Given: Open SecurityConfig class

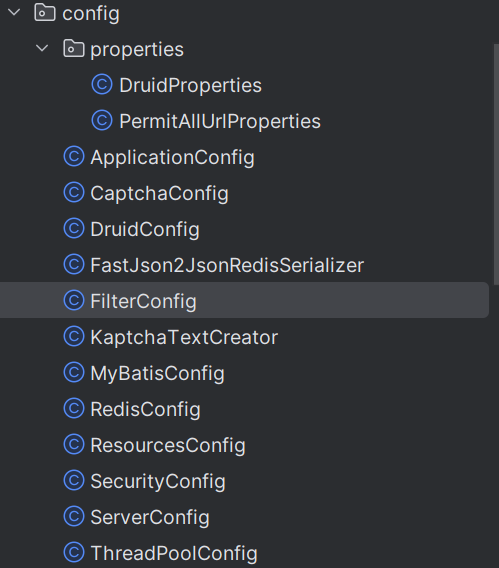Looking at the screenshot, I should pos(158,481).
